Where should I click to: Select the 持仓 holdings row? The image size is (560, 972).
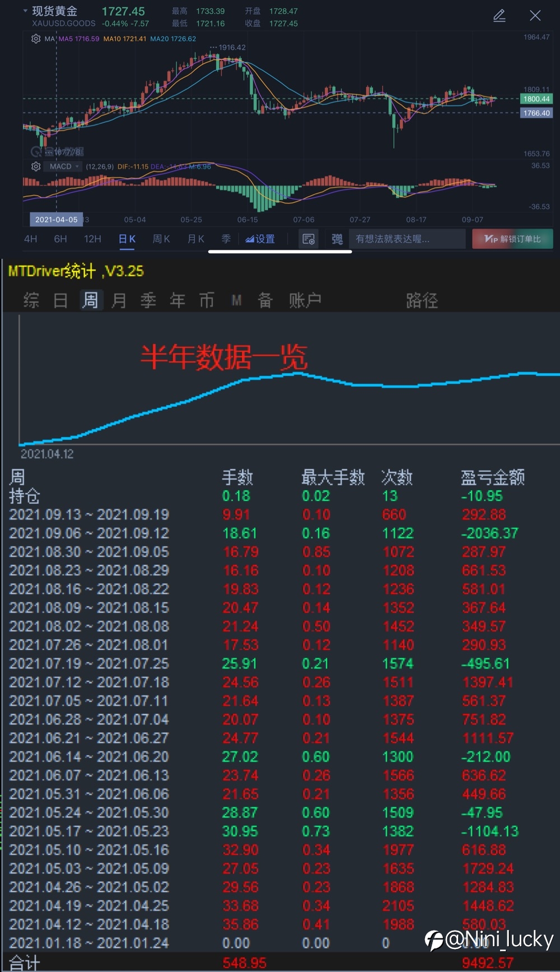(x=280, y=496)
